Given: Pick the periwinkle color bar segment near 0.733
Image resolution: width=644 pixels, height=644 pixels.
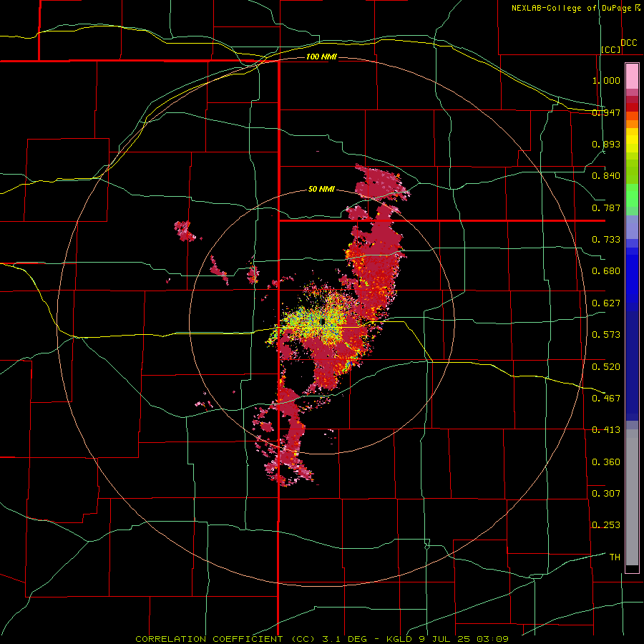Looking at the screenshot, I should pyautogui.click(x=632, y=227).
